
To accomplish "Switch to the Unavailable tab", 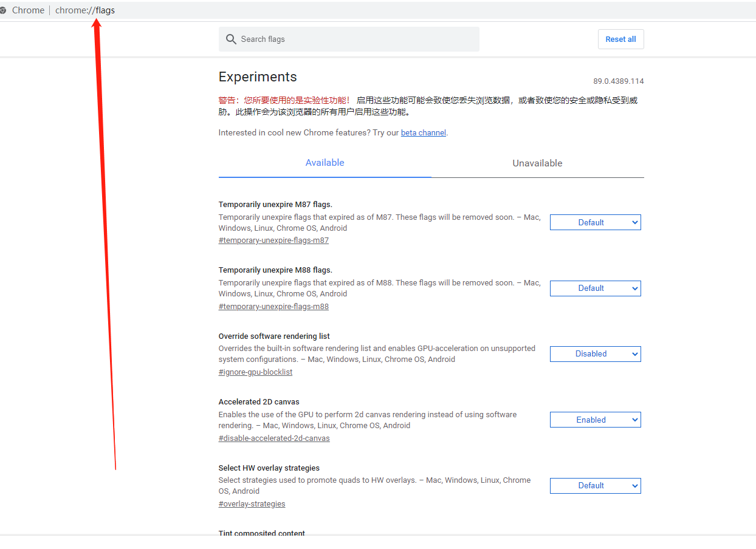I will [x=537, y=163].
